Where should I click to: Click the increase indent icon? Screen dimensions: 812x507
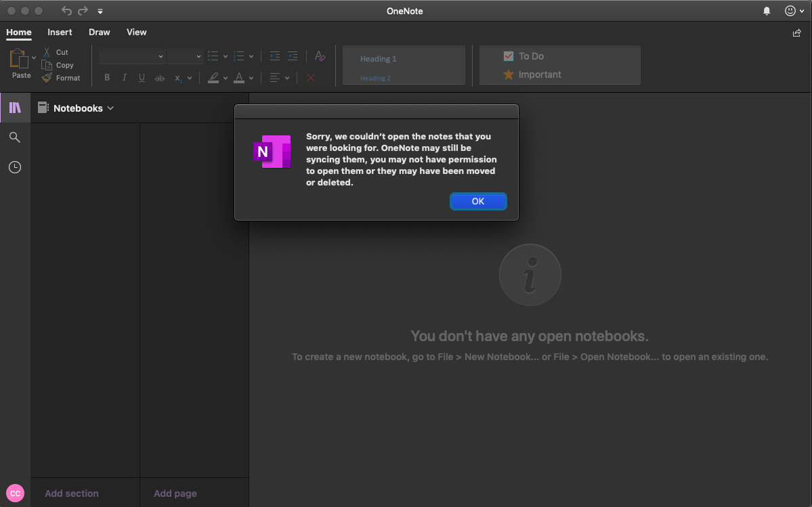pyautogui.click(x=293, y=56)
